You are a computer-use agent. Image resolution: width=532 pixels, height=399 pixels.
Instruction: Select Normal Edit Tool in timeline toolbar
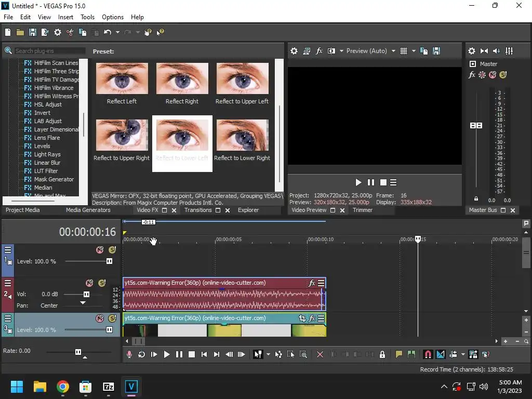[x=258, y=354]
